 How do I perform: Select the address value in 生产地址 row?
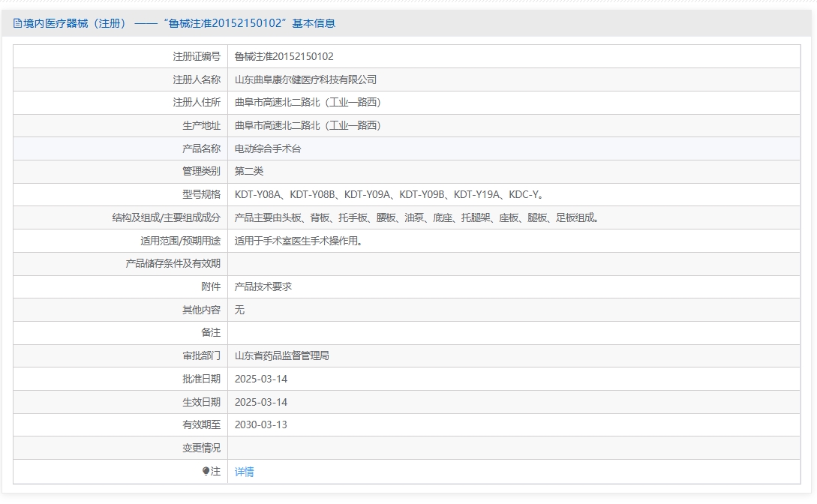(308, 125)
